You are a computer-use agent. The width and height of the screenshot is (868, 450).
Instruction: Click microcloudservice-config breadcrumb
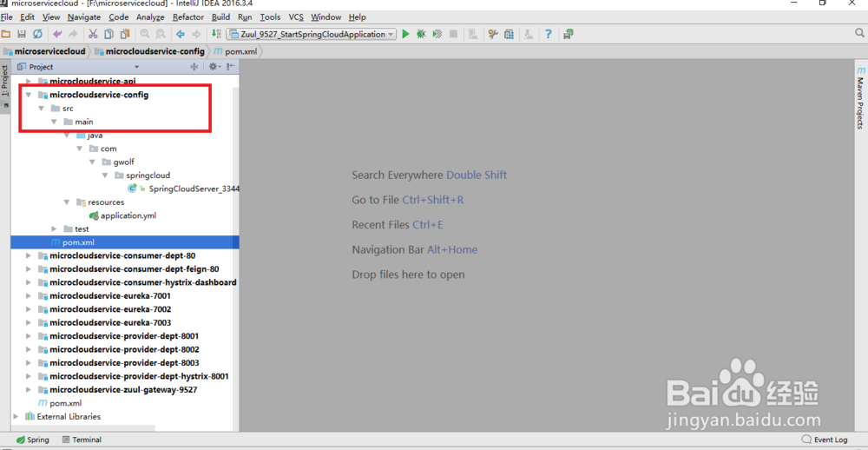coord(150,51)
